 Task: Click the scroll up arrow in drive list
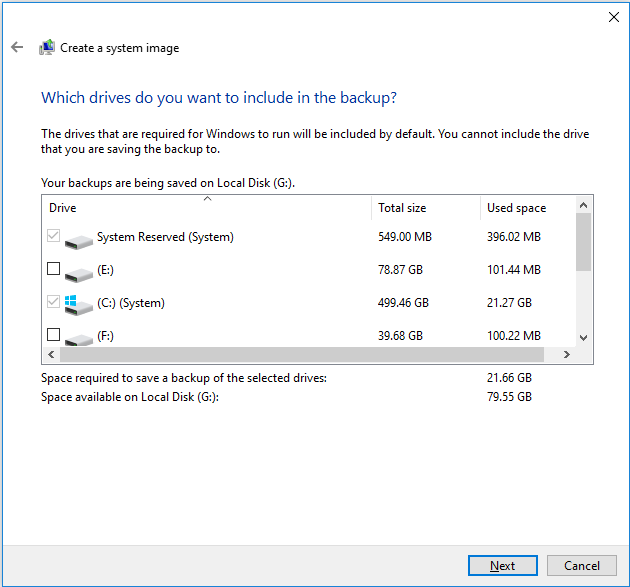[584, 205]
